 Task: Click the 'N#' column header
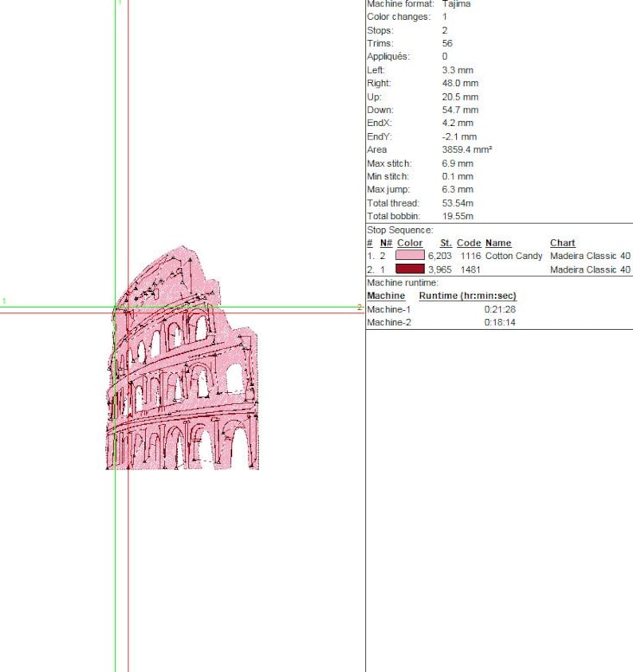point(386,243)
